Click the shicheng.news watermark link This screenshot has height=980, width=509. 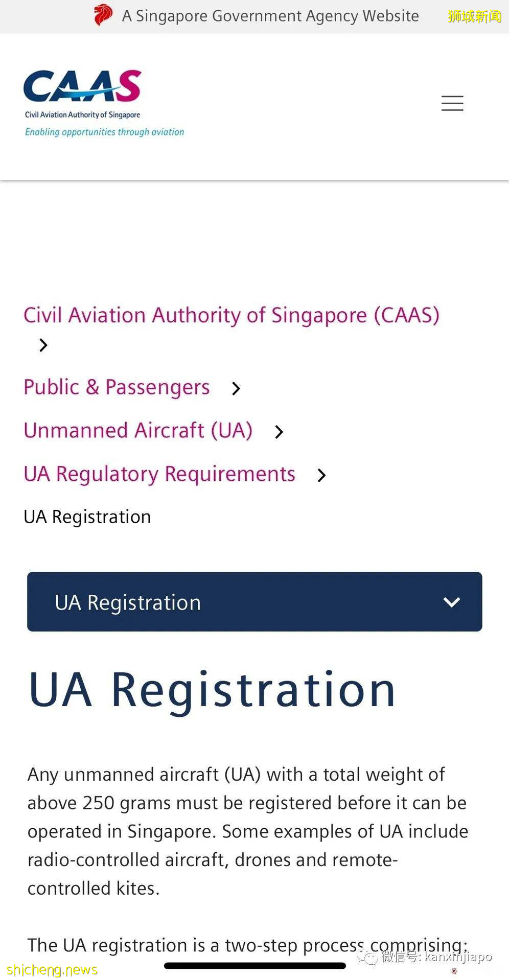tap(52, 970)
